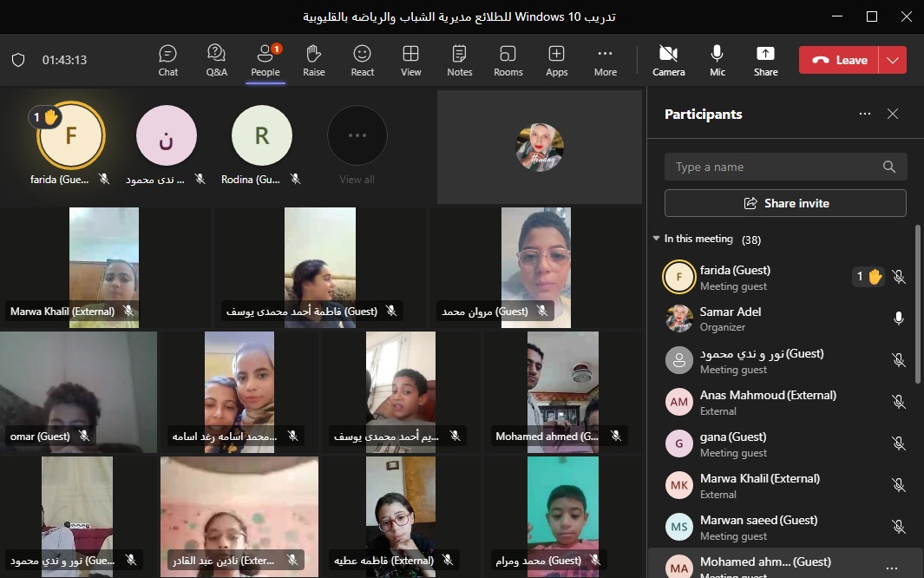Open the More actions menu

coord(606,60)
